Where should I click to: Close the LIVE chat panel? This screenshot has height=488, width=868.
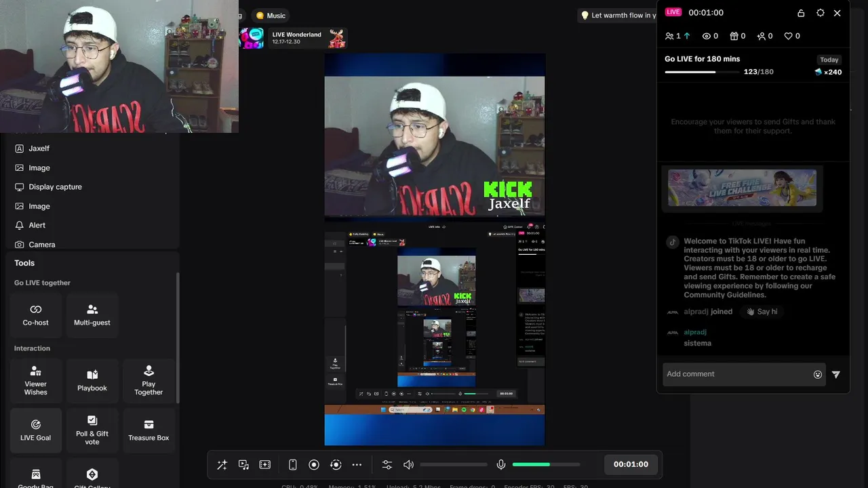pyautogui.click(x=837, y=13)
